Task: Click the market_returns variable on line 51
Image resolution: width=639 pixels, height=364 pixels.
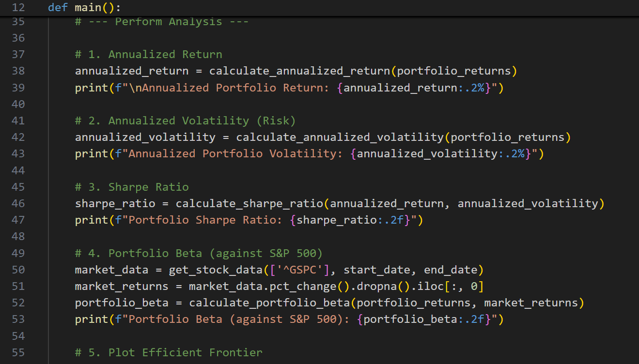Action: point(122,287)
